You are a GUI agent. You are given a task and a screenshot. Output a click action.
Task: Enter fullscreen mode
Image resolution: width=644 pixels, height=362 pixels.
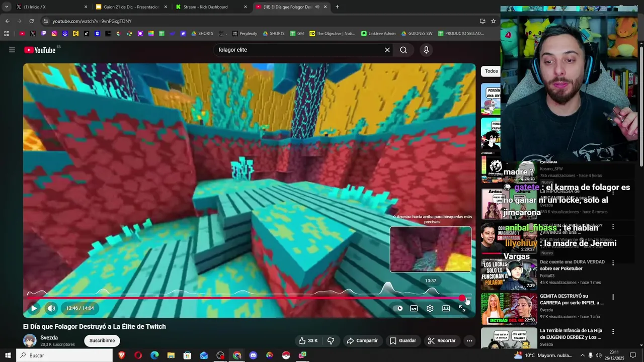pyautogui.click(x=462, y=308)
